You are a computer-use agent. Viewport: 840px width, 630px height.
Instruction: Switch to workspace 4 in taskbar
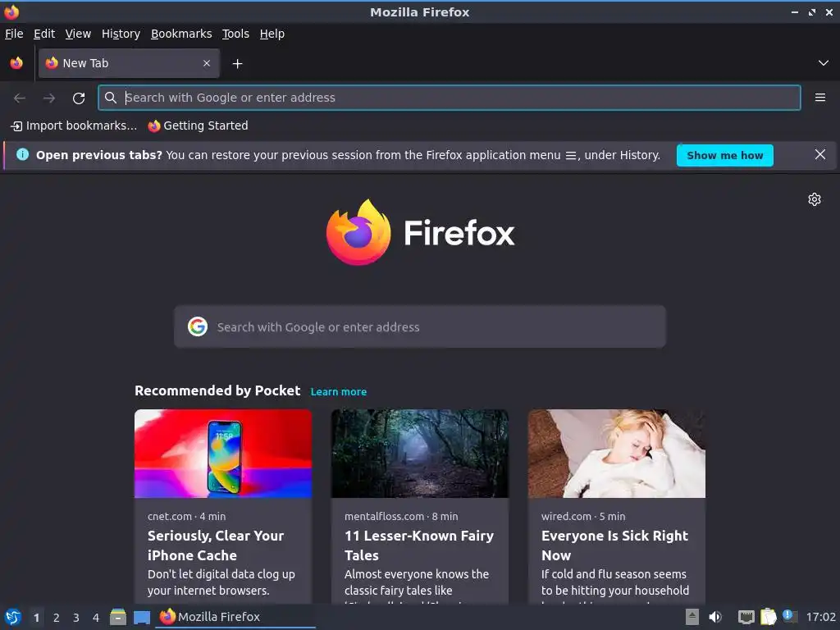coord(96,618)
